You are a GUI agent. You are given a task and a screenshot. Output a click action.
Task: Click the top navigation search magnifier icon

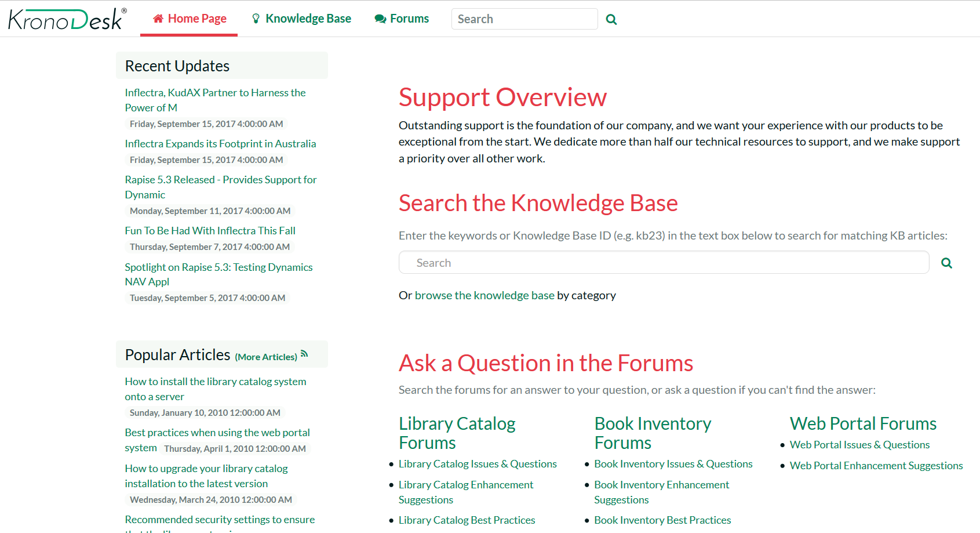611,19
